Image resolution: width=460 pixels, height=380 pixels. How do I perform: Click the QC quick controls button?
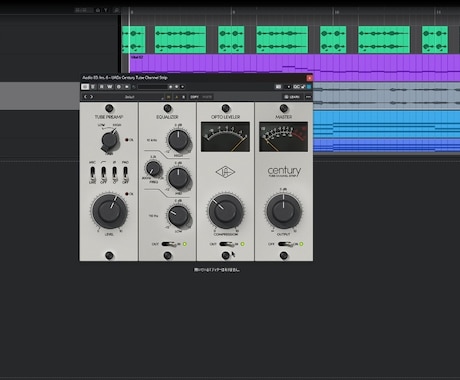[x=296, y=87]
